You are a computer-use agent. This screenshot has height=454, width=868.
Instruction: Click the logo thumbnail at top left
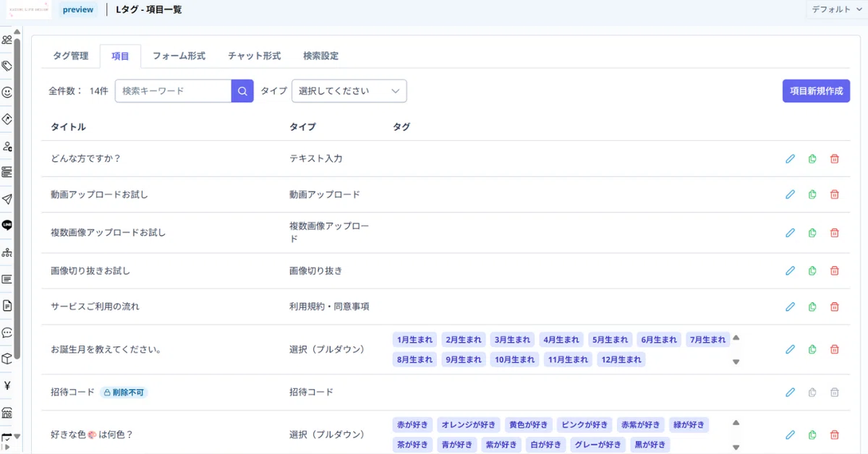coord(30,9)
